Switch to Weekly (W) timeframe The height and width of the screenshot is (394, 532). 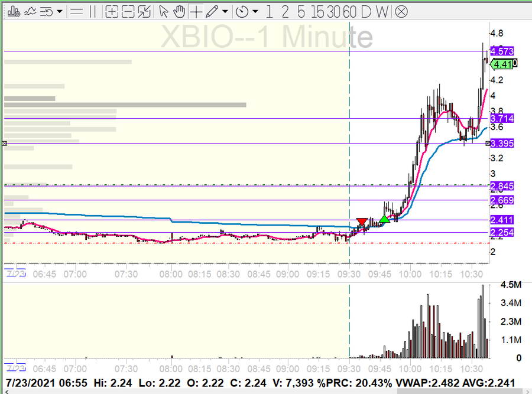tap(382, 12)
